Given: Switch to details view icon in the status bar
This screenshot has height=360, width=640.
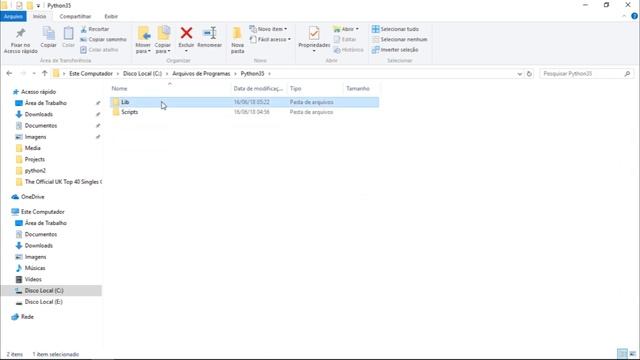Looking at the screenshot, I should pos(622,354).
